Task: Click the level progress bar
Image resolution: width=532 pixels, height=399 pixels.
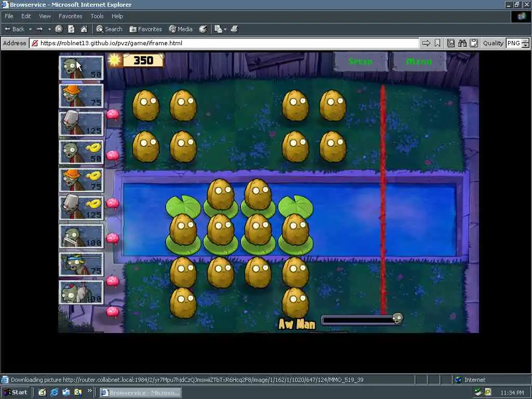Action: [x=362, y=320]
